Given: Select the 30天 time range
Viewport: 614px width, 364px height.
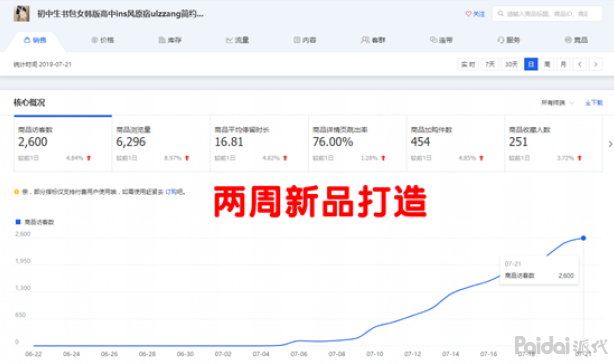Looking at the screenshot, I should click(511, 64).
